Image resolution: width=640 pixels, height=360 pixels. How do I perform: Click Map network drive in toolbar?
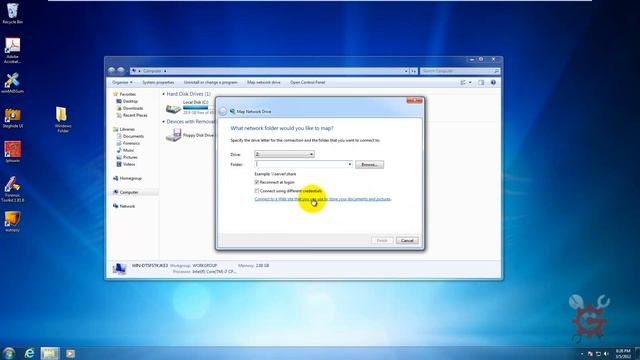(264, 82)
